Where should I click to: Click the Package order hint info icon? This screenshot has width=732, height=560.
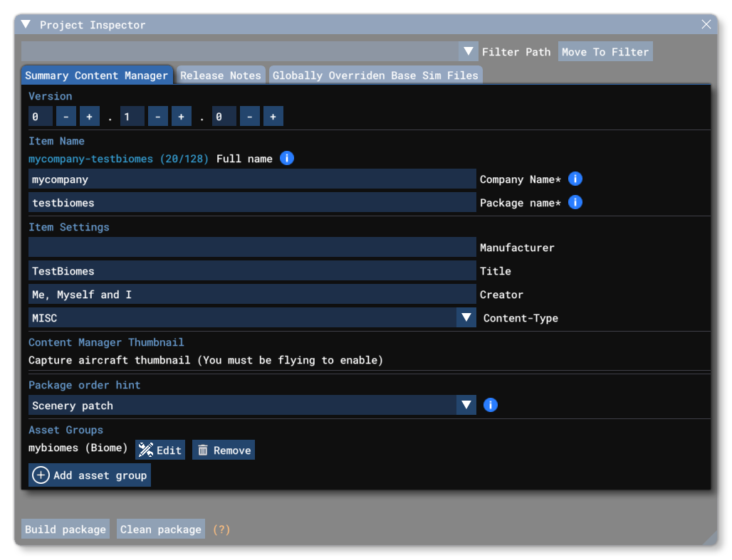491,405
